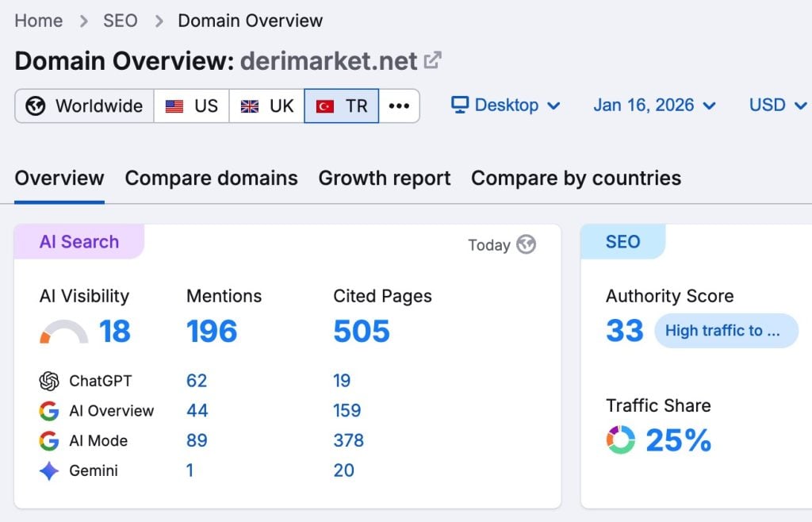This screenshot has width=812, height=522.
Task: Click the Gemini sparkle icon
Action: coord(49,470)
